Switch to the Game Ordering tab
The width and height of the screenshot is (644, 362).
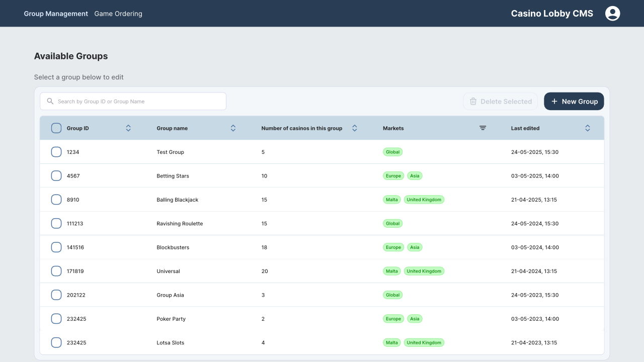coord(118,14)
